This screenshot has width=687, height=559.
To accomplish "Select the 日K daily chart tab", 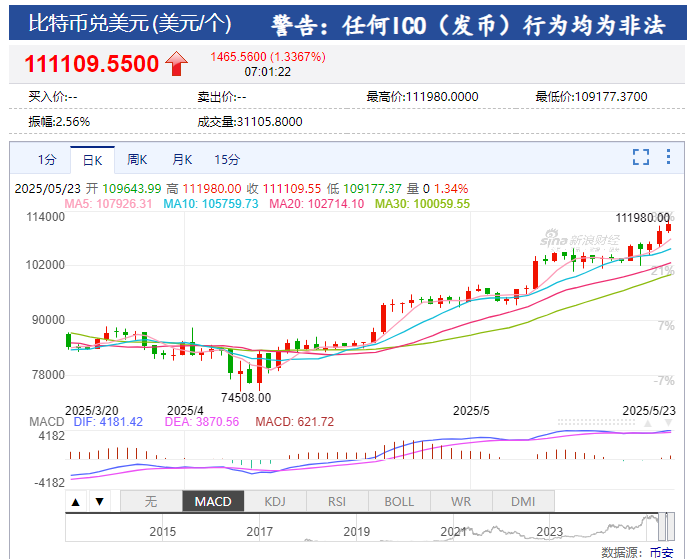I will click(92, 159).
